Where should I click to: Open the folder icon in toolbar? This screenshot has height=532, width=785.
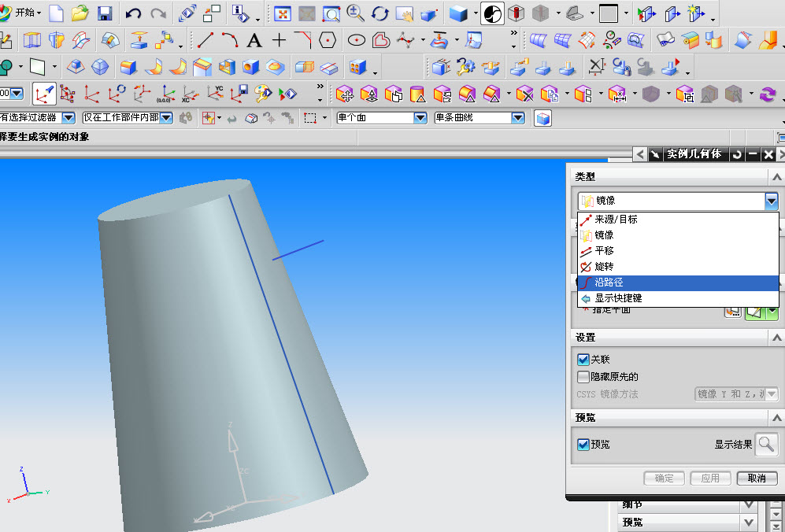tap(80, 13)
